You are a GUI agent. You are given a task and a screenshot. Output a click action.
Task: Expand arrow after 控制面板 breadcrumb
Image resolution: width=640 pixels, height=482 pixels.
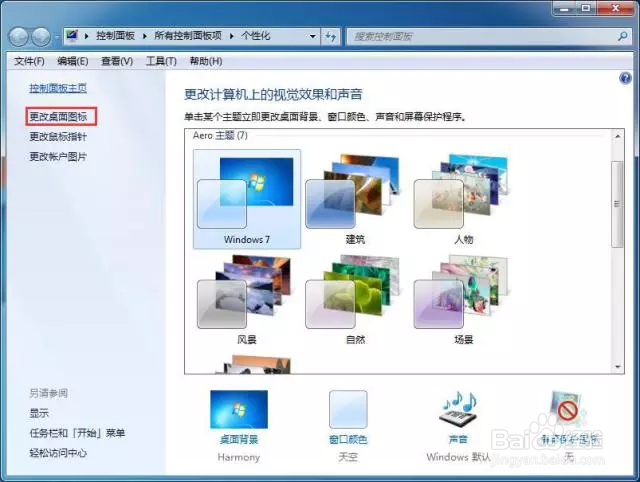click(x=144, y=36)
